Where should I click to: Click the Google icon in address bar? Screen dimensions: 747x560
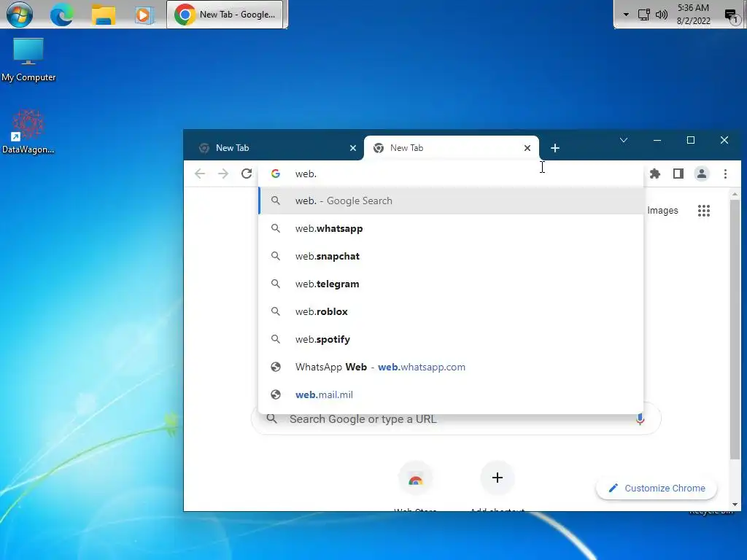[x=275, y=174]
